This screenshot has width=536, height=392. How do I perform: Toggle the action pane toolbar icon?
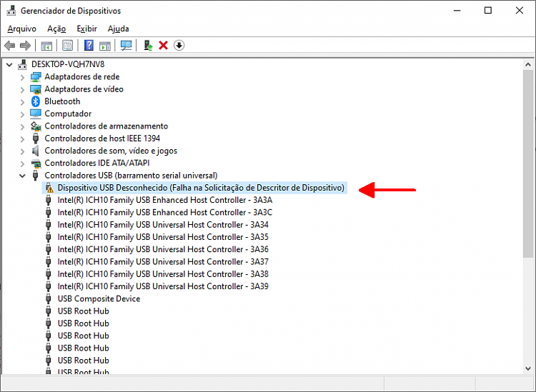(x=105, y=46)
